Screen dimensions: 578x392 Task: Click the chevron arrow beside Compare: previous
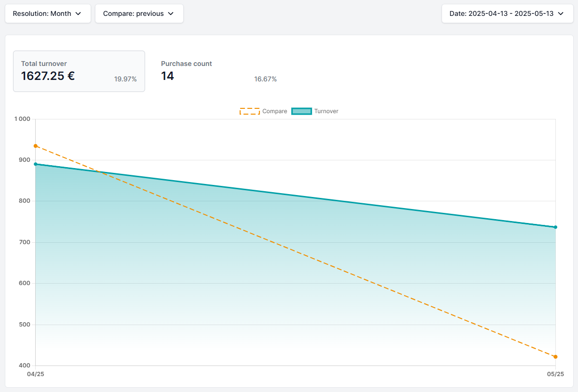point(171,13)
